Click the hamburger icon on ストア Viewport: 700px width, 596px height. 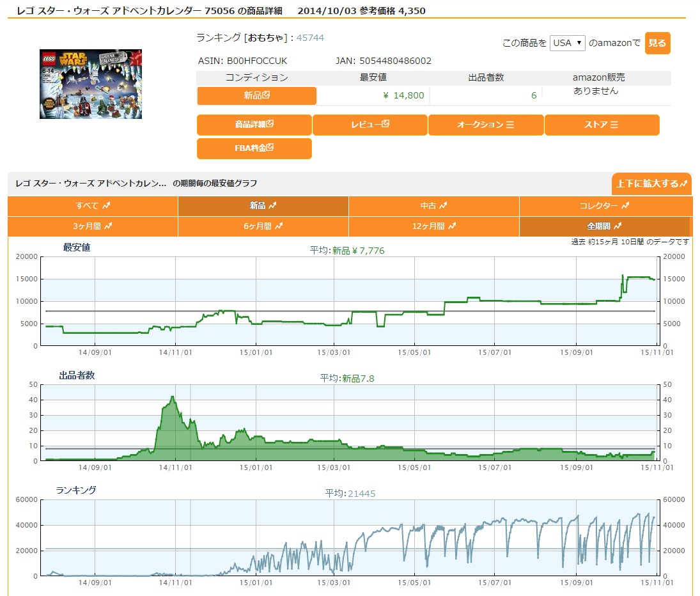[614, 125]
